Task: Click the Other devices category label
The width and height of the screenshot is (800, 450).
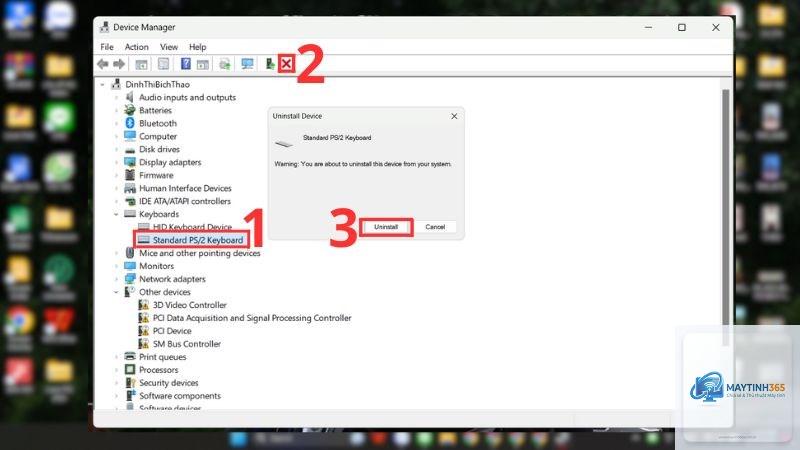Action: (164, 292)
